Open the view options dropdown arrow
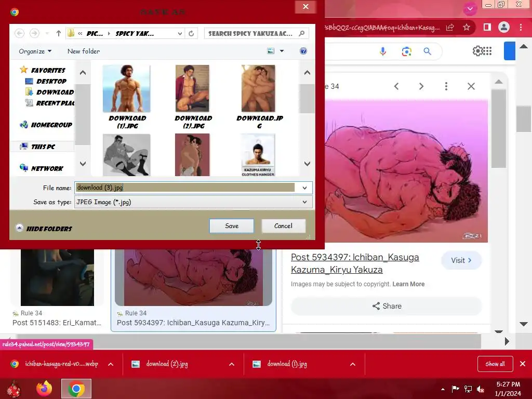Viewport: 532px width, 399px height. 282,51
